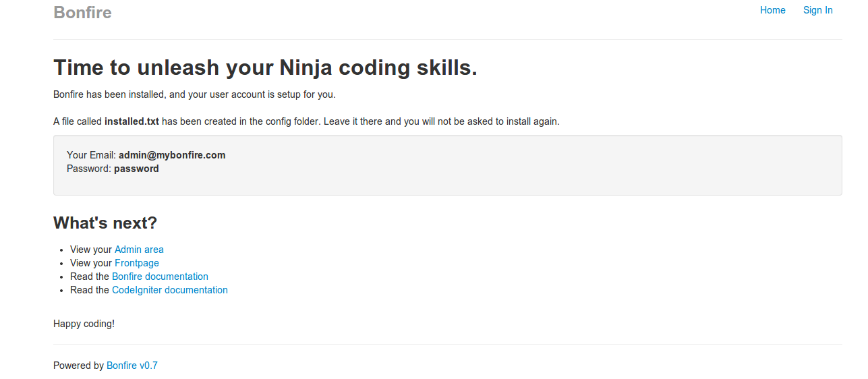Click the 'installed.txt' file name text
868x379 pixels.
click(132, 121)
